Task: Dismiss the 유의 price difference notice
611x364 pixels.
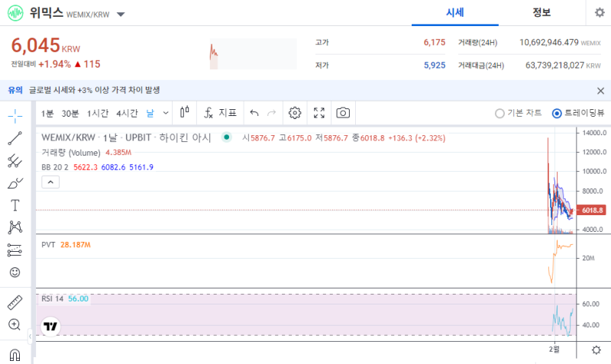Action: pyautogui.click(x=600, y=91)
